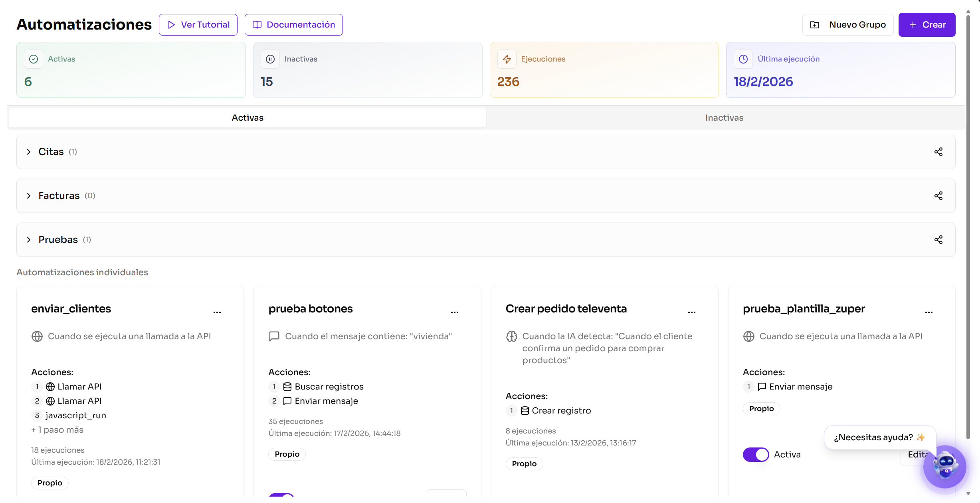Expand the Pruebas group
This screenshot has height=503, width=980.
tap(29, 240)
